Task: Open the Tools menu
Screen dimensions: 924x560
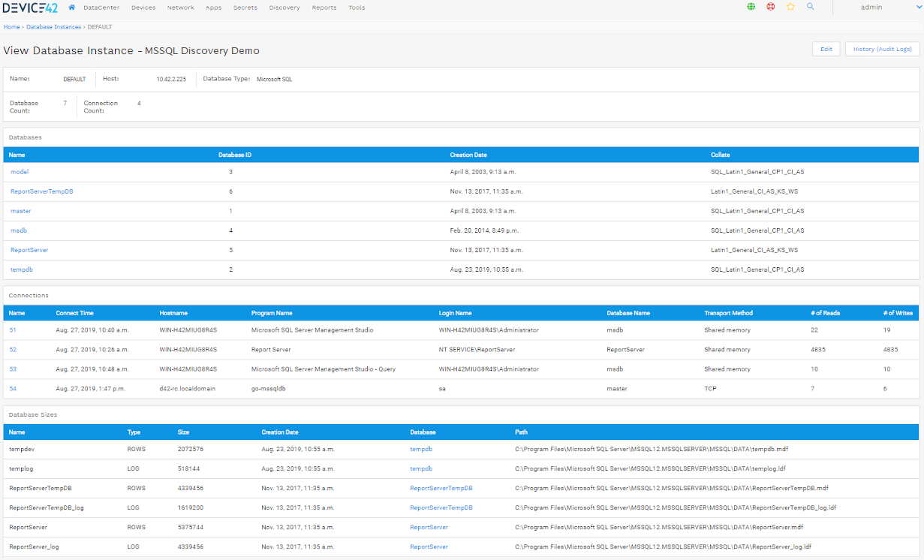Action: coord(357,8)
